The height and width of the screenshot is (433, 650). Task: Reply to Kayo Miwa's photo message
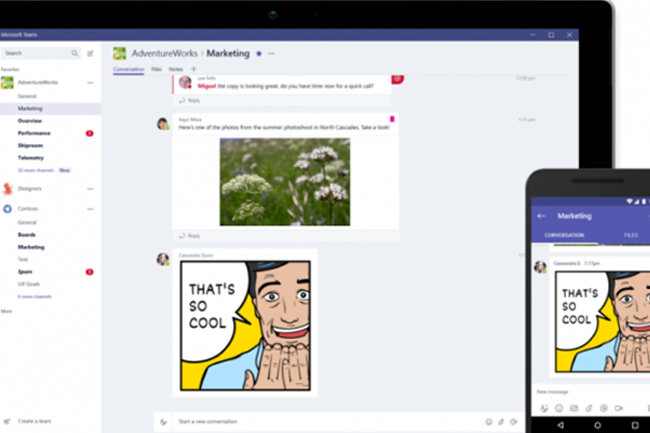pyautogui.click(x=194, y=236)
